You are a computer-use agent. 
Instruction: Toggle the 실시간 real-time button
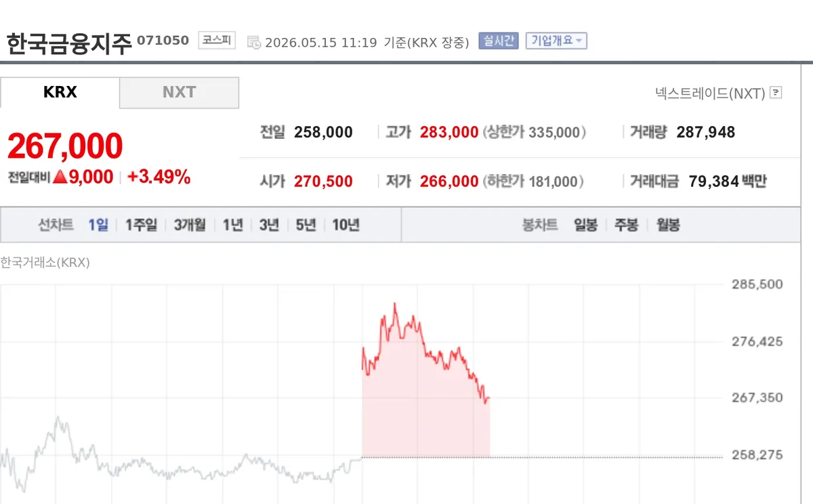click(499, 41)
